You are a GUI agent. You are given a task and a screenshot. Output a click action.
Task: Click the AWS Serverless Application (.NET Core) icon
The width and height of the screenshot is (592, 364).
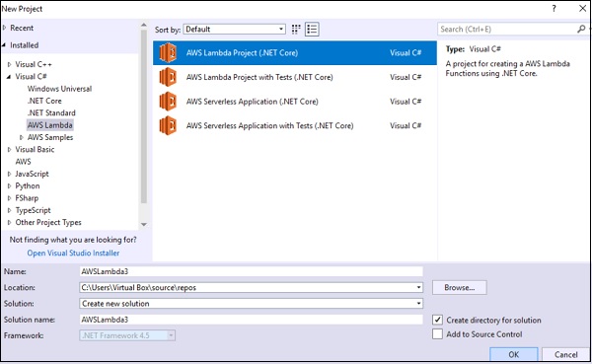pos(168,102)
